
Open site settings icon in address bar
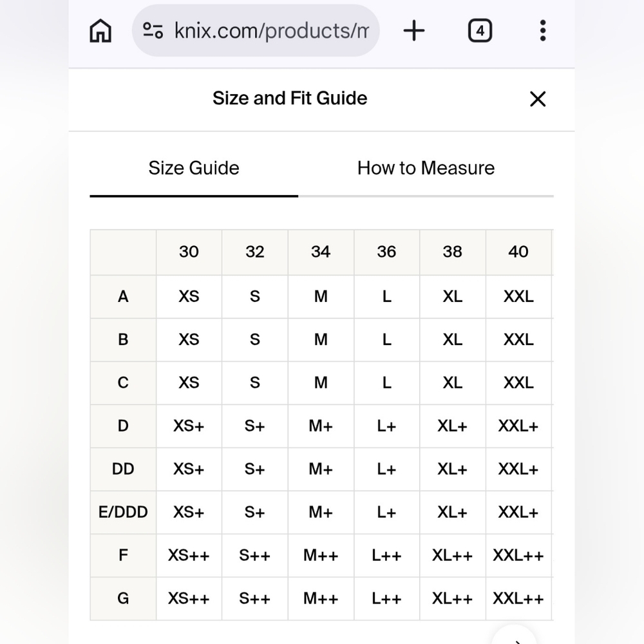click(x=153, y=31)
